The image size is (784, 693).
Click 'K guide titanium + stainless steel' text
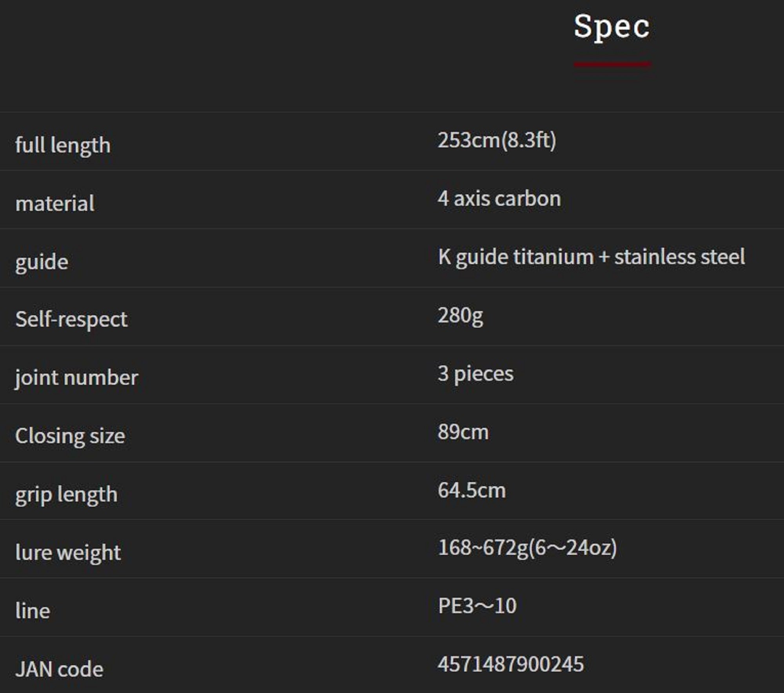591,257
